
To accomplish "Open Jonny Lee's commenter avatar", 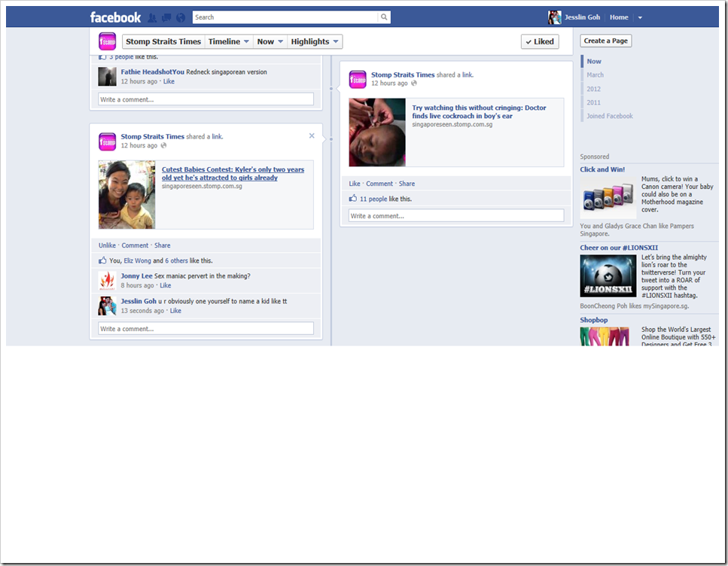I will tap(107, 281).
